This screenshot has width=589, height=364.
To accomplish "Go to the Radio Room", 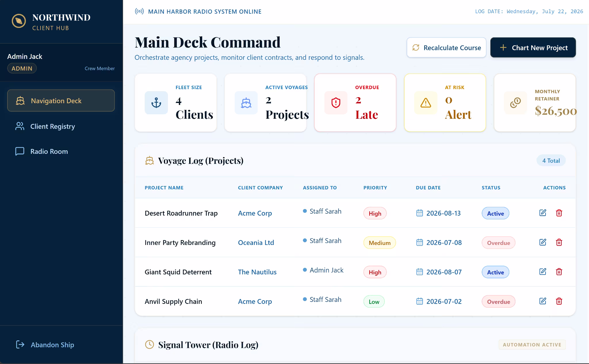I will tap(61, 151).
